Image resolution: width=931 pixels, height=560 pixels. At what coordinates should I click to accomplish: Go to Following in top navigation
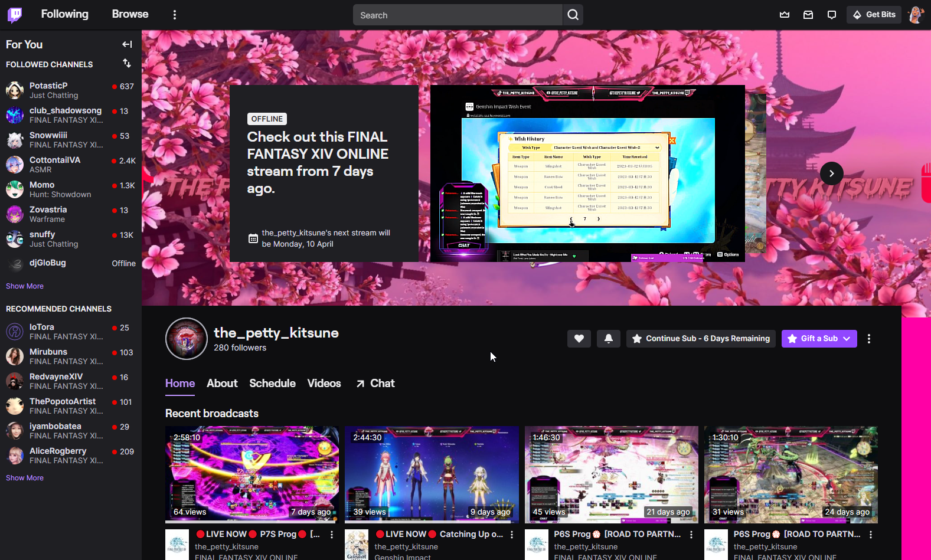pos(65,14)
